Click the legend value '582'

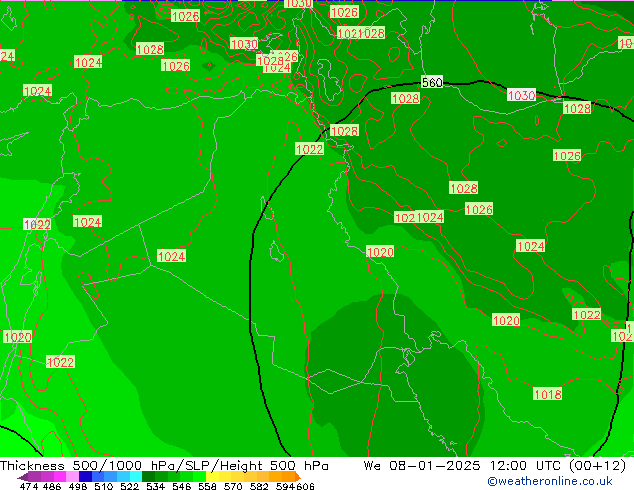pos(259,486)
